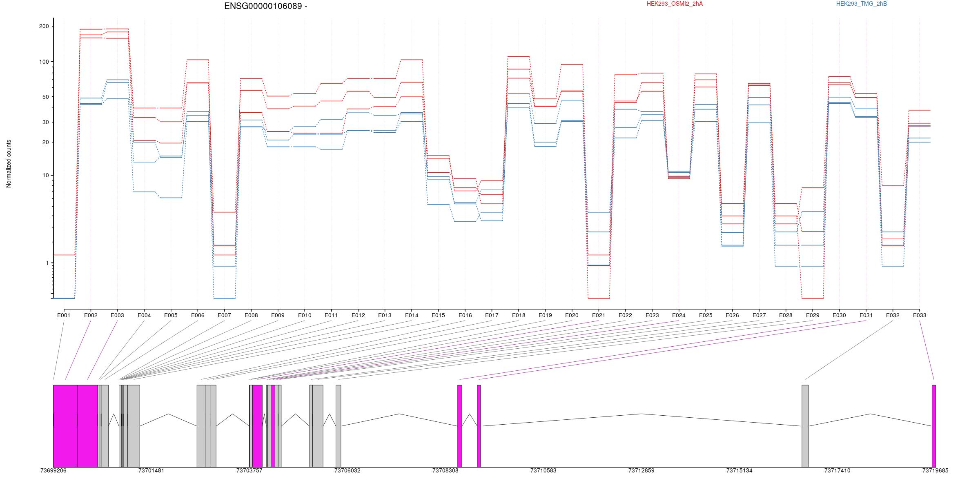Screen dimensions: 980x490
Task: Select the HEK293_TMG_2hB legend label
Action: 862,4
